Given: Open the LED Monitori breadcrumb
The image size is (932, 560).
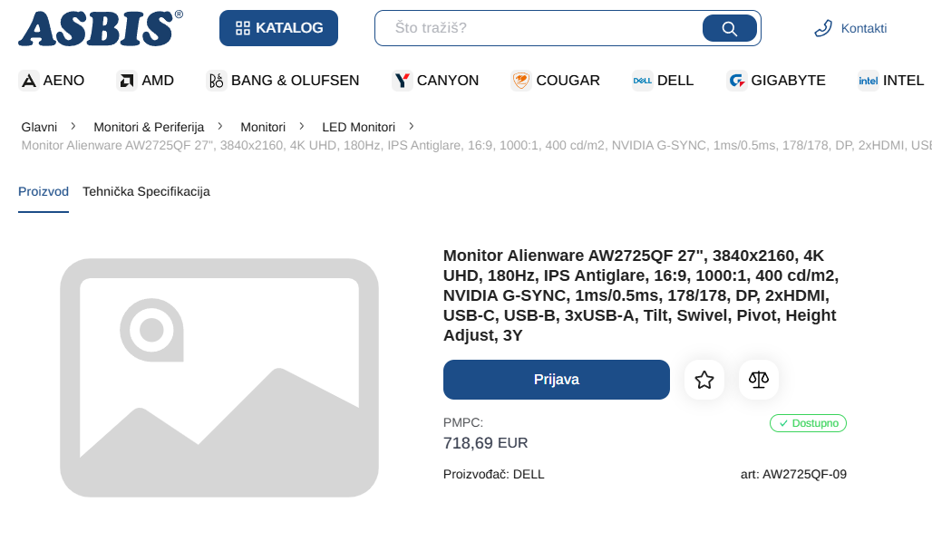Looking at the screenshot, I should pyautogui.click(x=358, y=127).
